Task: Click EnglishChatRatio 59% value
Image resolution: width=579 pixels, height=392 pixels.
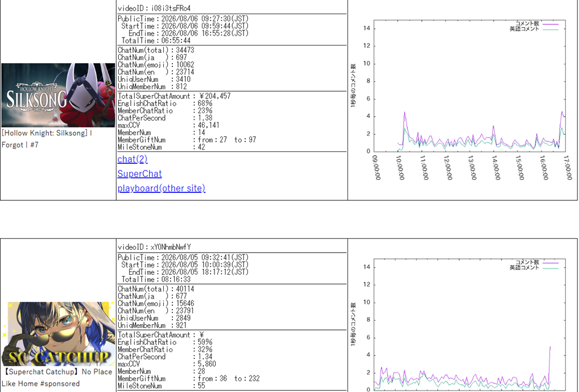Action: click(x=205, y=342)
